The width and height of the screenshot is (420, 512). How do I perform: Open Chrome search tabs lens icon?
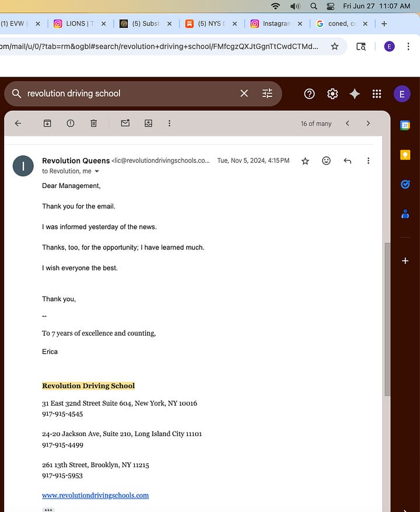[x=361, y=46]
